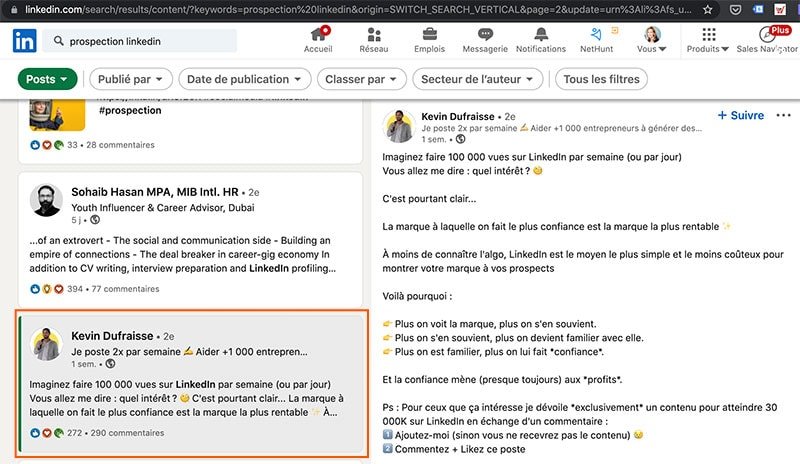This screenshot has height=464, width=800.
Task: Open the LinkedIn home logo
Action: tap(24, 40)
